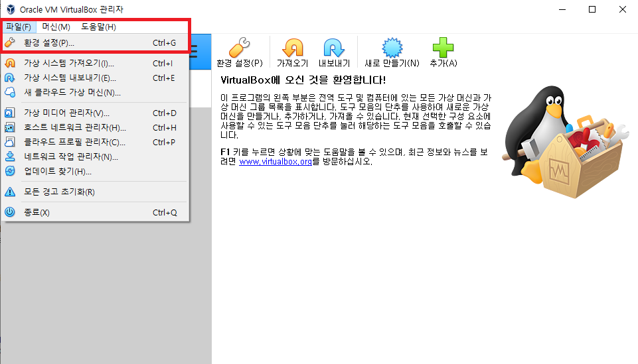Close the VirtualBox manager window
This screenshot has width=638, height=364.
click(623, 9)
